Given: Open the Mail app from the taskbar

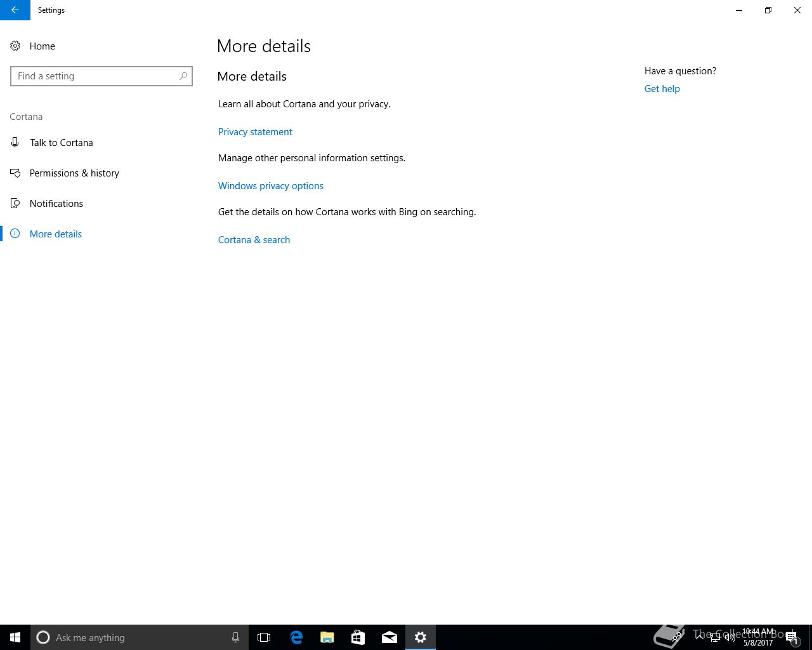Looking at the screenshot, I should pyautogui.click(x=390, y=637).
